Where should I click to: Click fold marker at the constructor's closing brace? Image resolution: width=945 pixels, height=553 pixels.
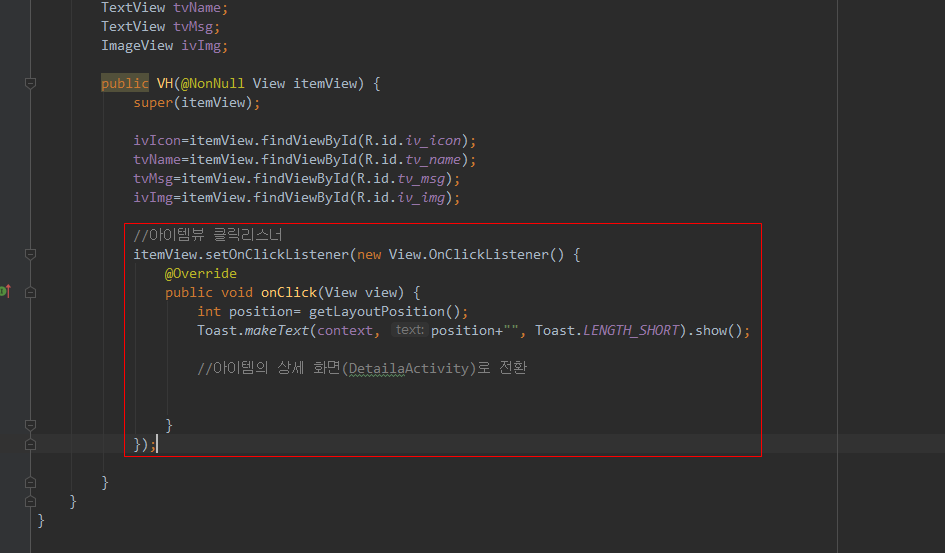coord(30,483)
